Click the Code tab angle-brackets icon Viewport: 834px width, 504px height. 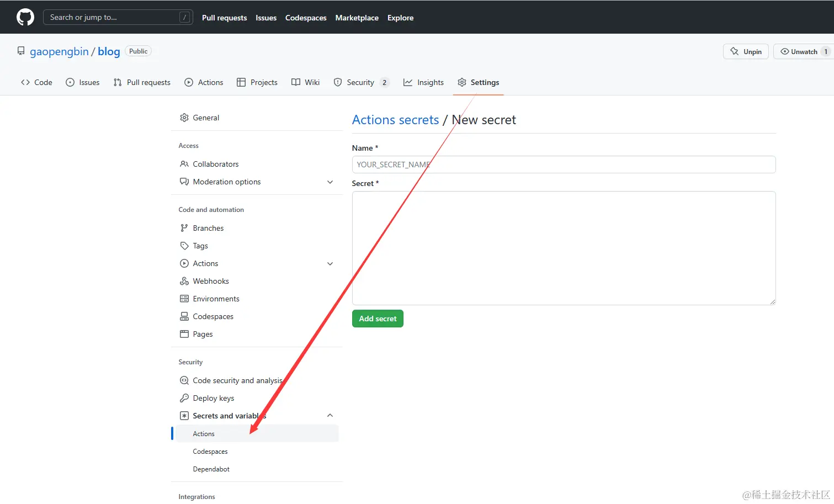point(25,82)
